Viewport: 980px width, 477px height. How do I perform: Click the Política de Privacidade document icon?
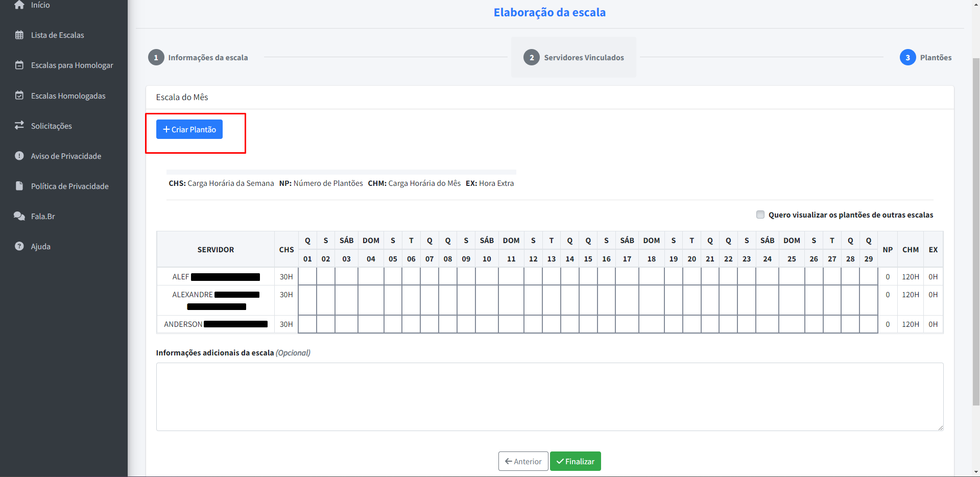(x=19, y=186)
